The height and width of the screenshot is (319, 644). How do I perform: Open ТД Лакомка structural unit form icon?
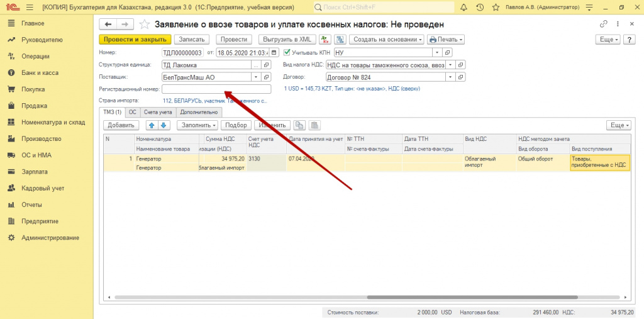tap(267, 65)
